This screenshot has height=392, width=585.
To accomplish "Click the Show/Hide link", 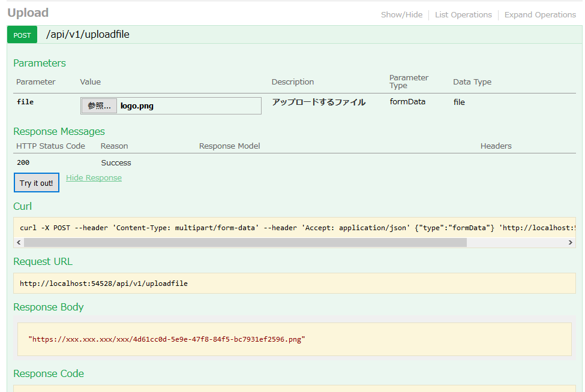I will point(401,15).
